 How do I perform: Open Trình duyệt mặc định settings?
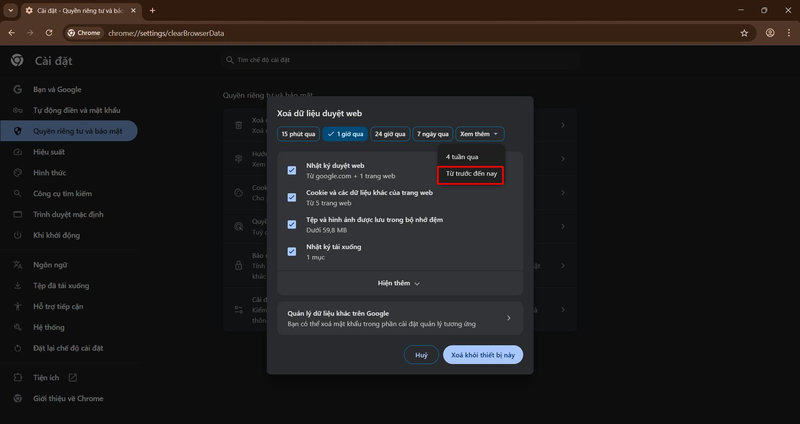(x=68, y=214)
